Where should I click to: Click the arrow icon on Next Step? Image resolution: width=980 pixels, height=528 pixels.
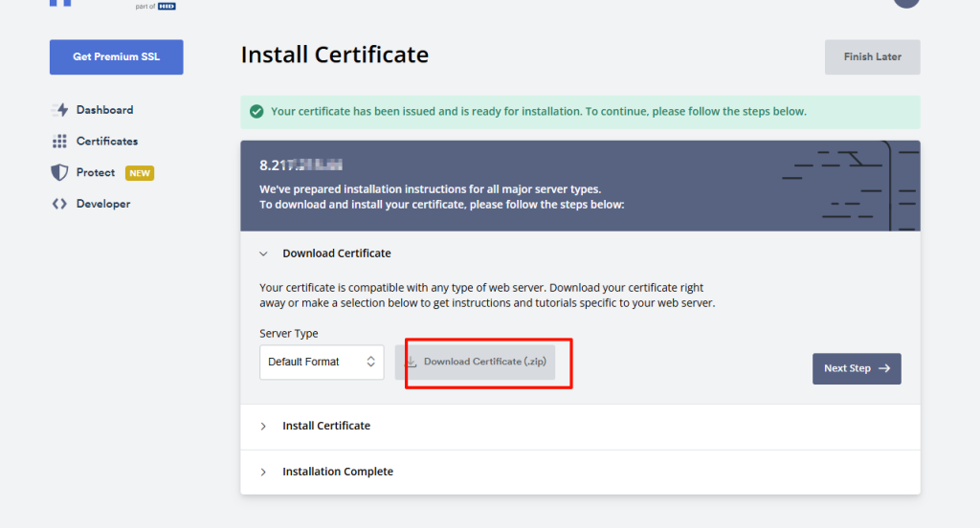coord(884,368)
